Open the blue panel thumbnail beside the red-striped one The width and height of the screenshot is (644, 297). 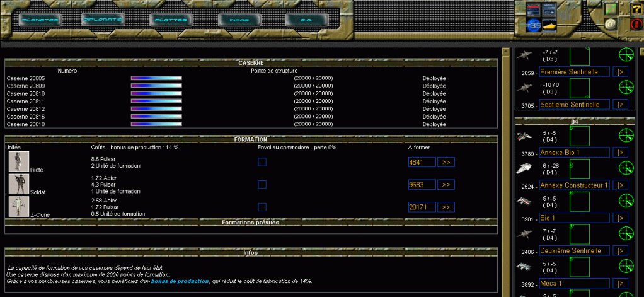(x=549, y=10)
